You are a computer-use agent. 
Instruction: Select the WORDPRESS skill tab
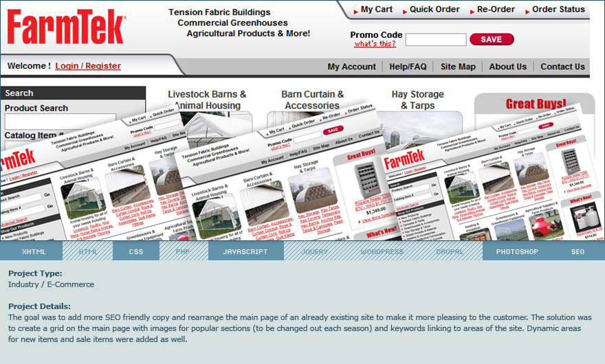click(x=382, y=251)
